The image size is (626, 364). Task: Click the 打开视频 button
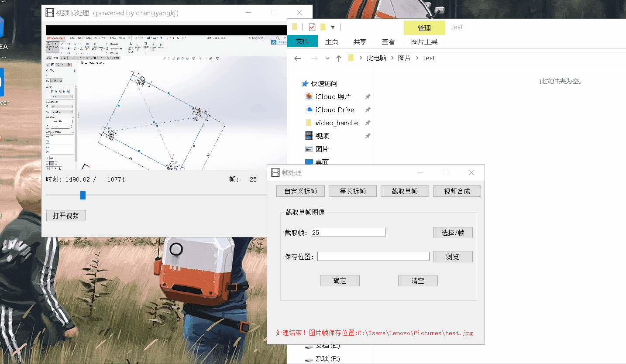(x=66, y=216)
